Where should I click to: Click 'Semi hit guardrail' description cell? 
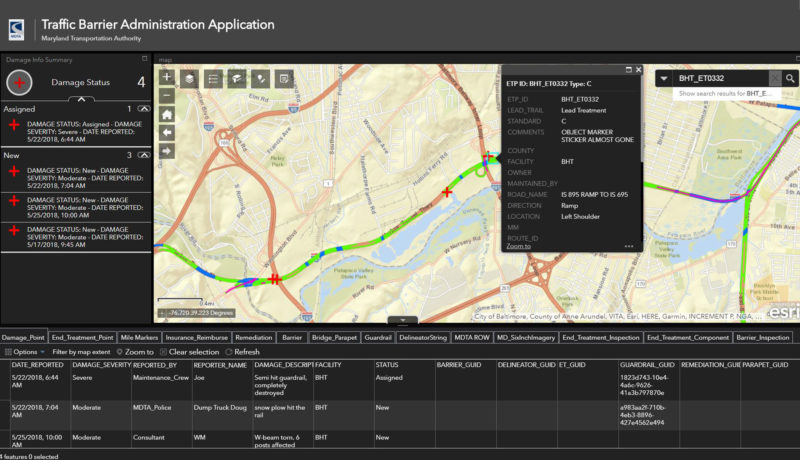(283, 385)
